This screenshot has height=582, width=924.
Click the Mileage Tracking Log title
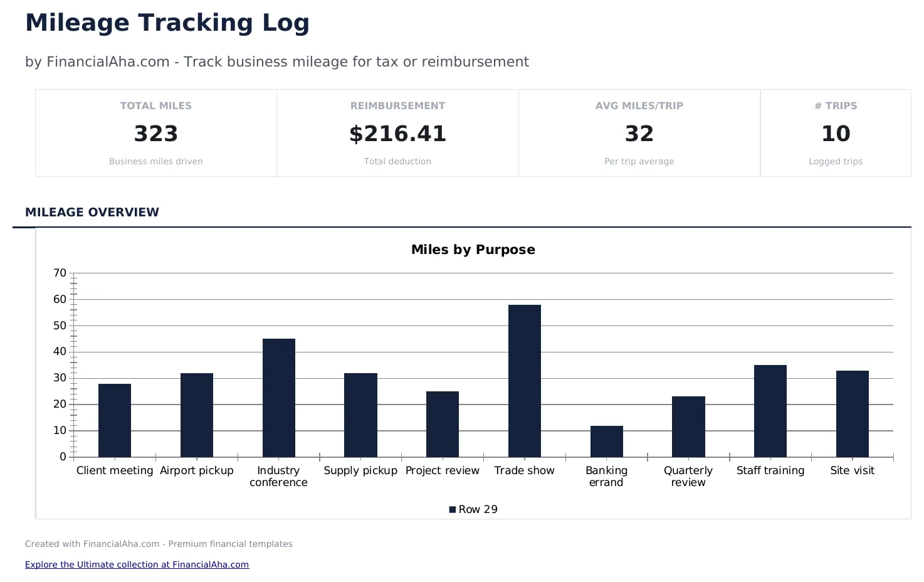[x=167, y=22]
